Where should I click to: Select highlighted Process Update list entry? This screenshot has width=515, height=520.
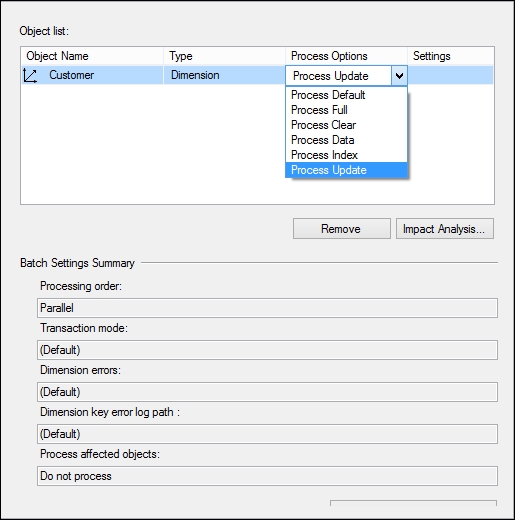click(x=346, y=170)
